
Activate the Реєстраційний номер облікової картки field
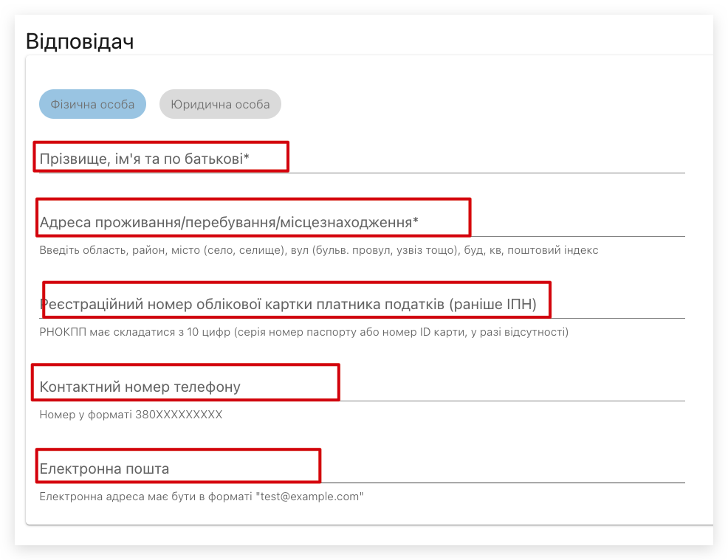(362, 304)
